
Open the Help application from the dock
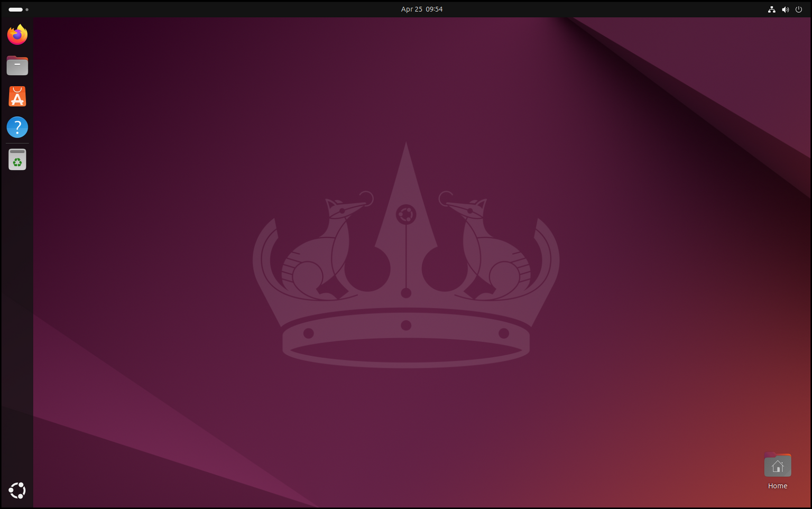(17, 127)
